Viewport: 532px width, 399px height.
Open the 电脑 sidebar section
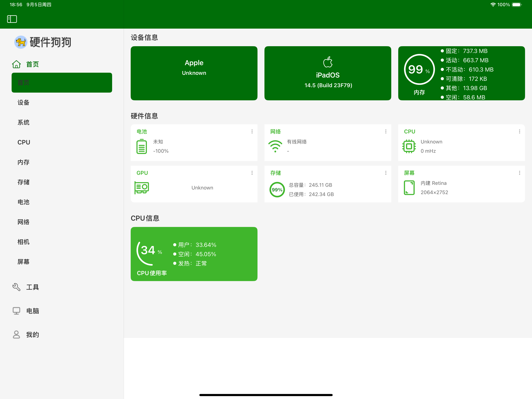tap(62, 311)
